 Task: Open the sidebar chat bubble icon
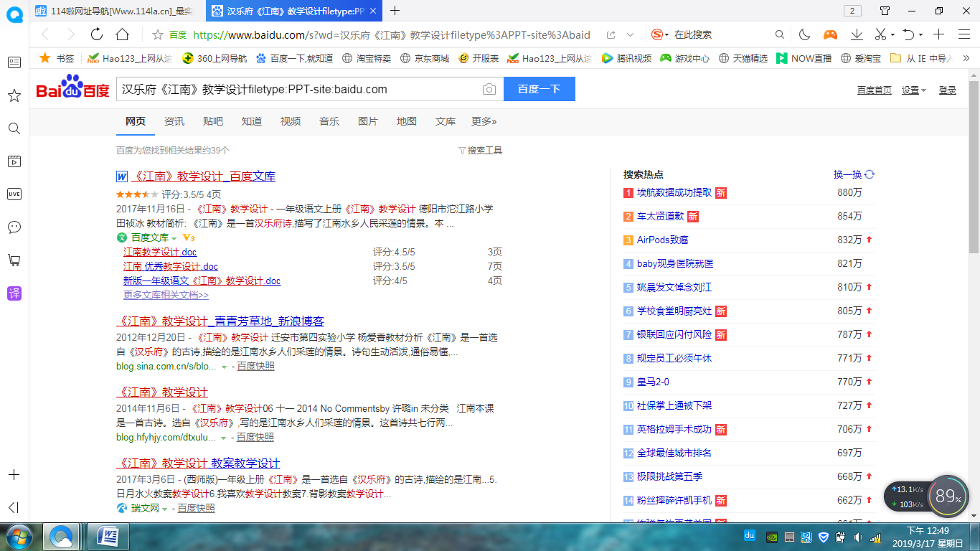coord(14,227)
